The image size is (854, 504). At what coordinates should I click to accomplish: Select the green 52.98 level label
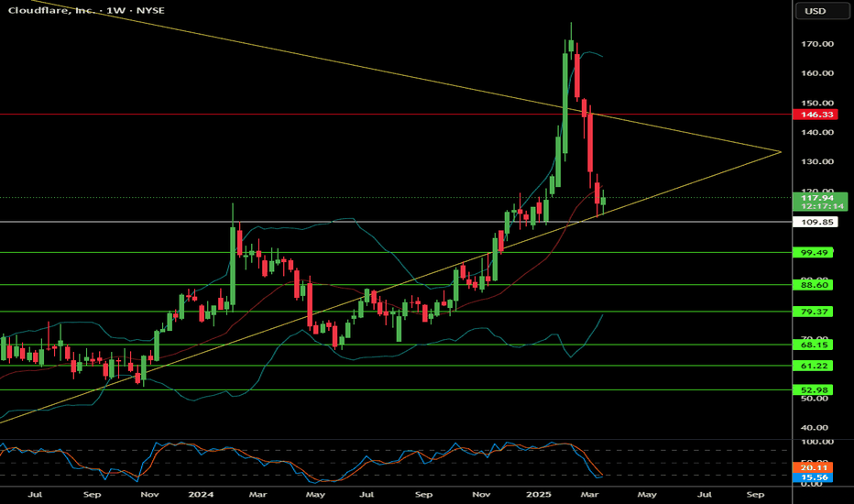[x=814, y=390]
